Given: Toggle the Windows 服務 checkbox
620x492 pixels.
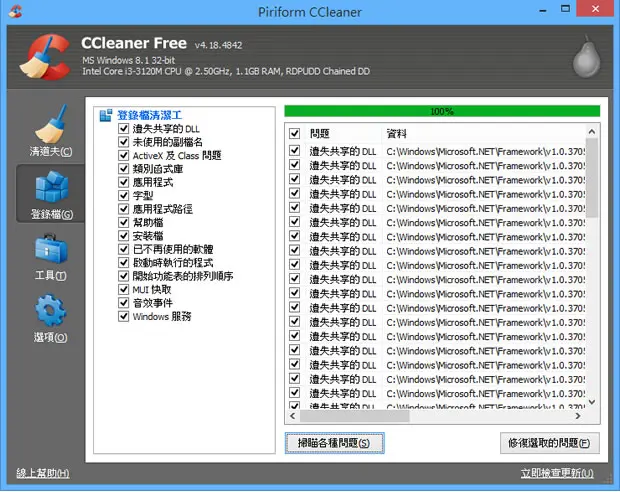Looking at the screenshot, I should (x=123, y=316).
